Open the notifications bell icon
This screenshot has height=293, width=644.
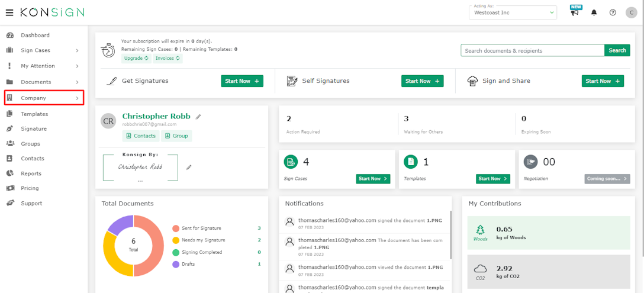coord(594,12)
